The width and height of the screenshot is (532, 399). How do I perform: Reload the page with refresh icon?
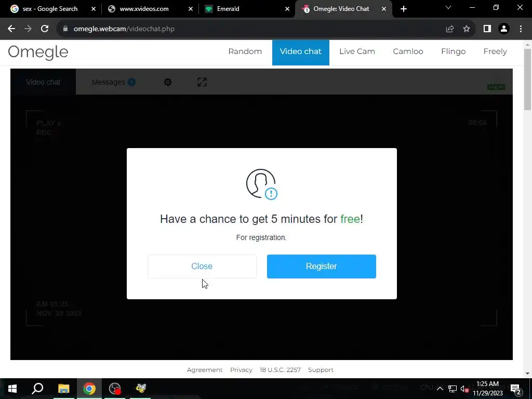pos(45,29)
